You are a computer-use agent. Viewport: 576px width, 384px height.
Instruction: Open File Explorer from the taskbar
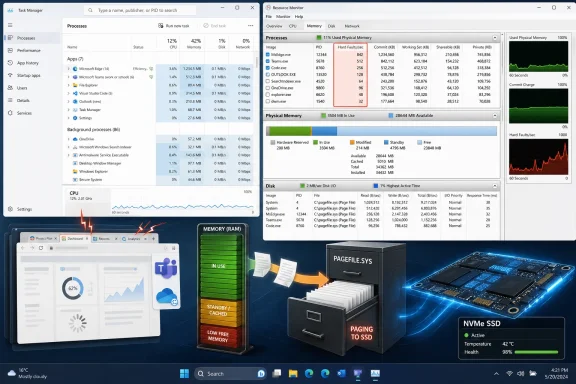tap(293, 374)
